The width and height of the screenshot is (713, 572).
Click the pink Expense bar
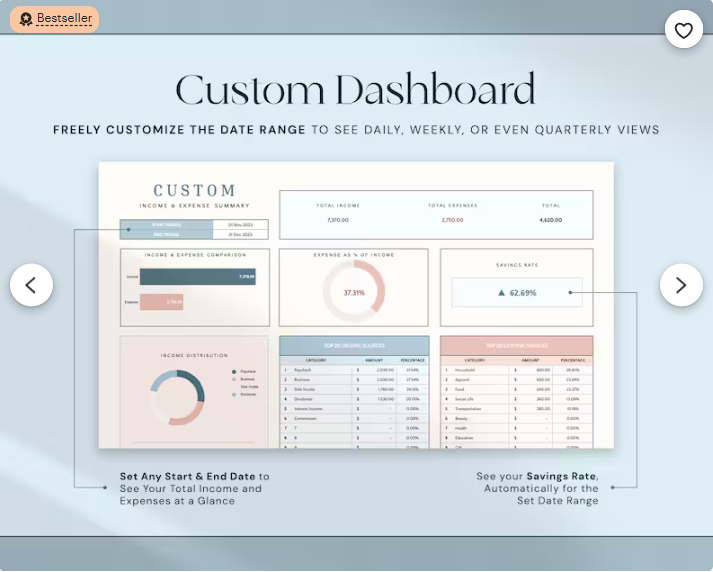pyautogui.click(x=161, y=302)
